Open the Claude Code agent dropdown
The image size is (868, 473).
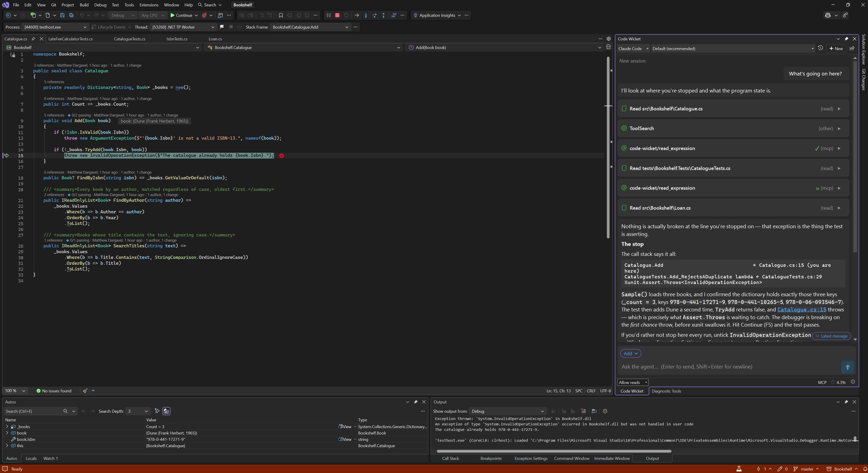(x=633, y=49)
